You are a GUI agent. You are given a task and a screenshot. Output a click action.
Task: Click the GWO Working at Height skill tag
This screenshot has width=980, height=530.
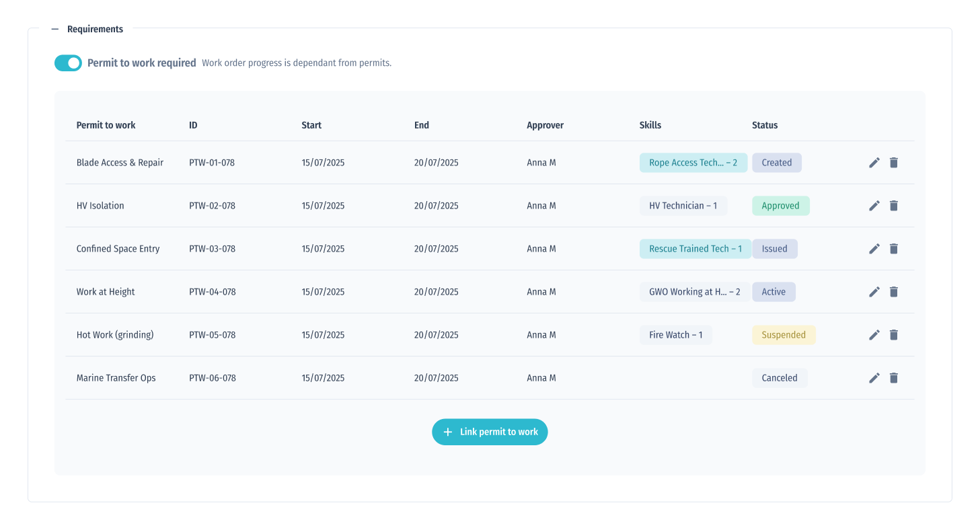[694, 292]
